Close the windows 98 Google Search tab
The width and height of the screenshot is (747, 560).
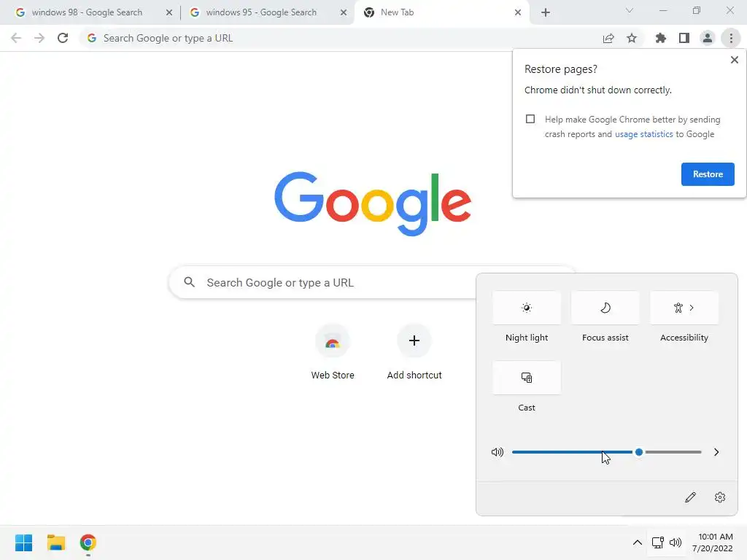pyautogui.click(x=169, y=12)
